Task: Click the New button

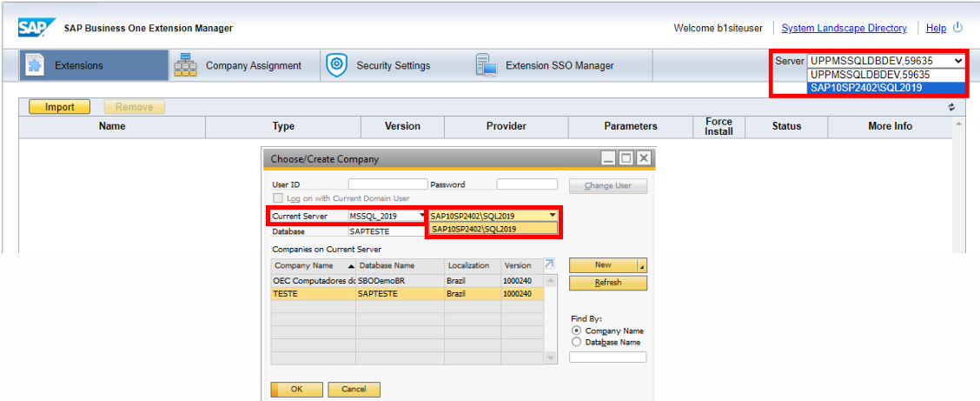Action: [603, 264]
